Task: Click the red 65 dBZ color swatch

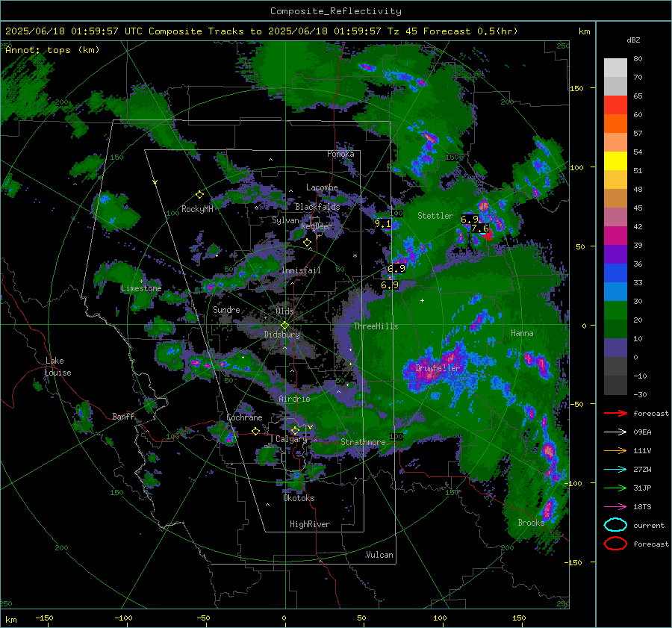Action: click(615, 105)
